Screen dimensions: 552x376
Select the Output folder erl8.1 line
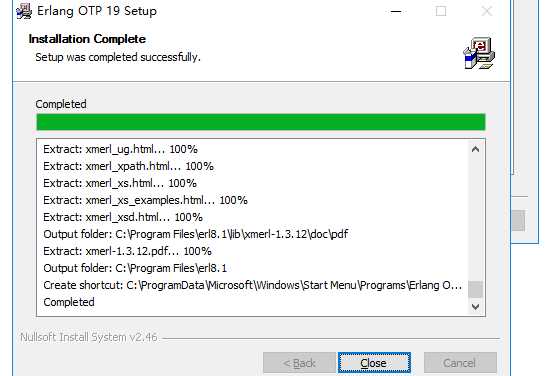click(135, 268)
